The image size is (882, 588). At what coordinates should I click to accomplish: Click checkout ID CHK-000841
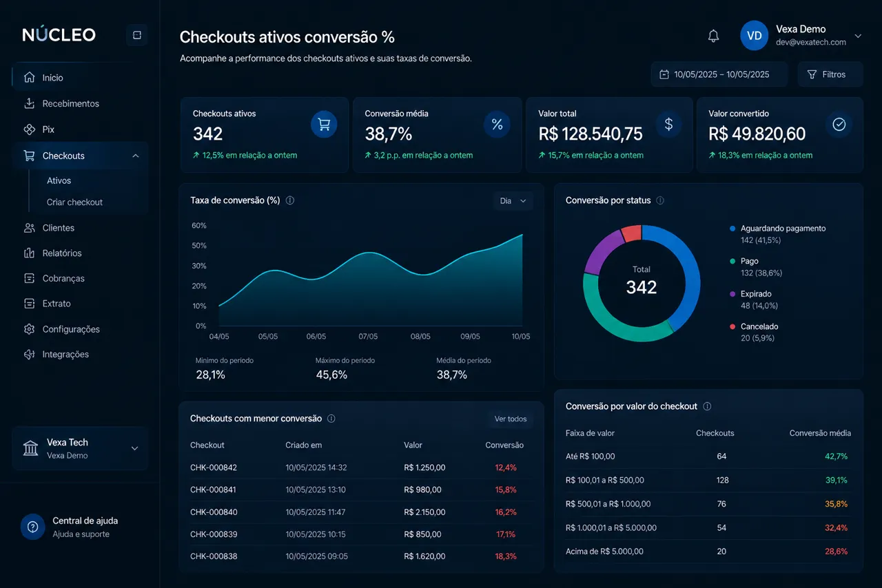(214, 490)
